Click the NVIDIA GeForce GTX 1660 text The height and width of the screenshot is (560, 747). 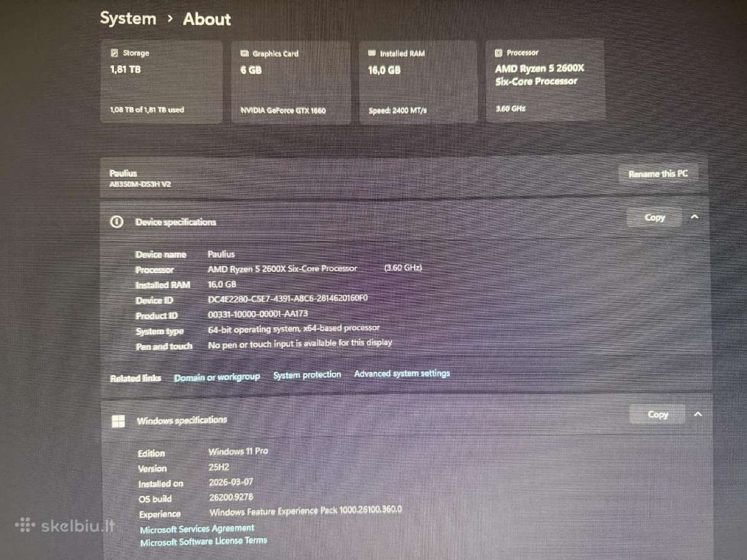point(283,111)
